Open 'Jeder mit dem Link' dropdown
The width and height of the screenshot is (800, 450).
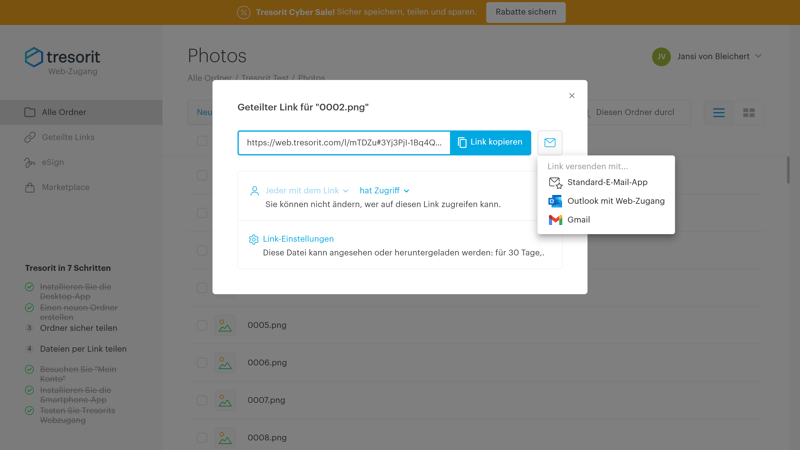click(307, 190)
